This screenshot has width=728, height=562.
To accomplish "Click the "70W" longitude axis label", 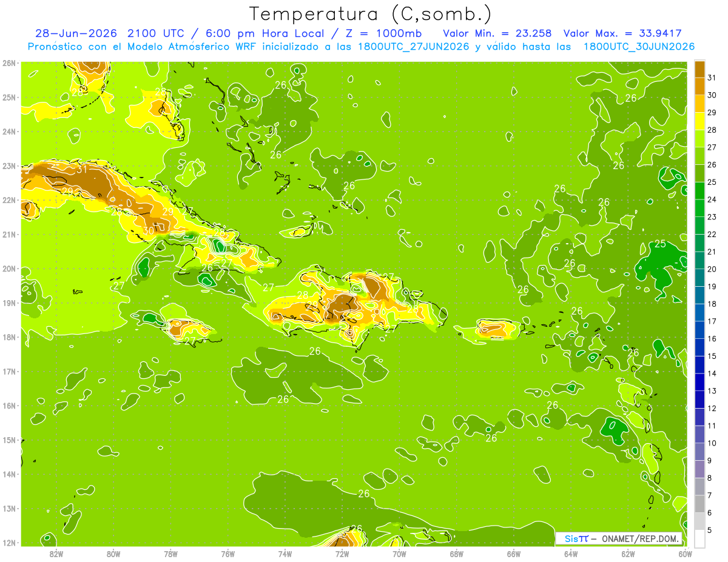I will (x=399, y=554).
